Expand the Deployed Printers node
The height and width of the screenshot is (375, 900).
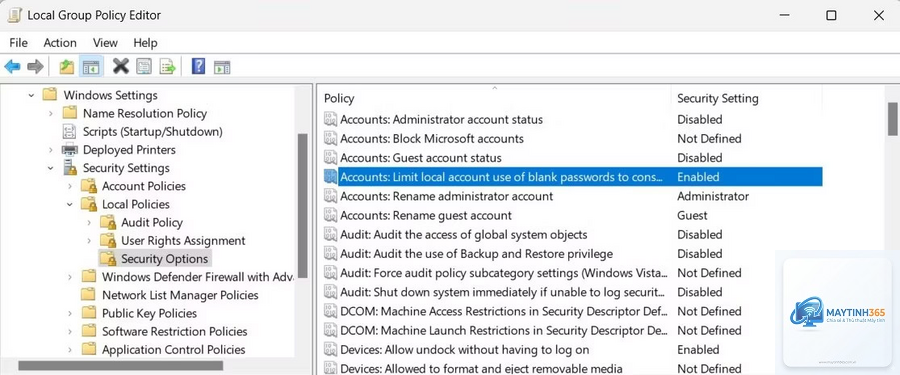(51, 150)
